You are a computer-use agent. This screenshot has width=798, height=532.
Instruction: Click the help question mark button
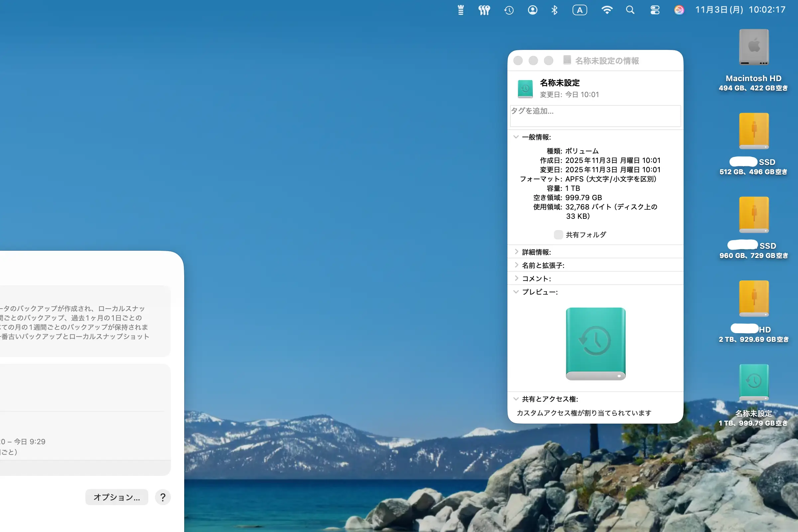(x=163, y=497)
